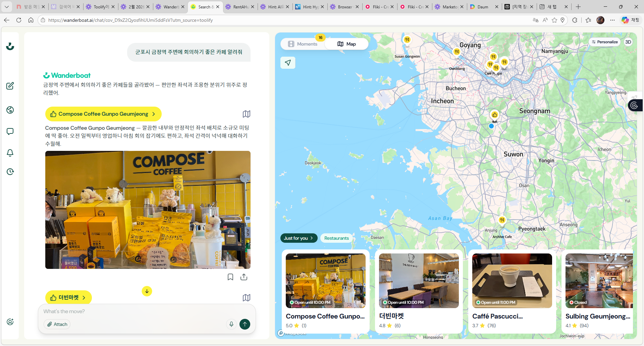Open the 더빈마켓 place card
Screen dimensions: 644x346
point(419,291)
